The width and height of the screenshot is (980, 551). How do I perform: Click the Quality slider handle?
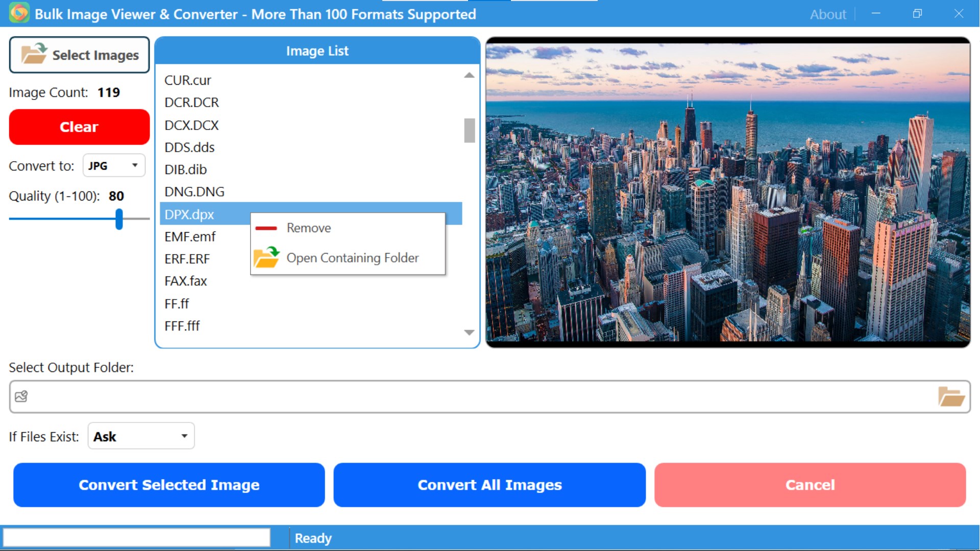coord(119,219)
